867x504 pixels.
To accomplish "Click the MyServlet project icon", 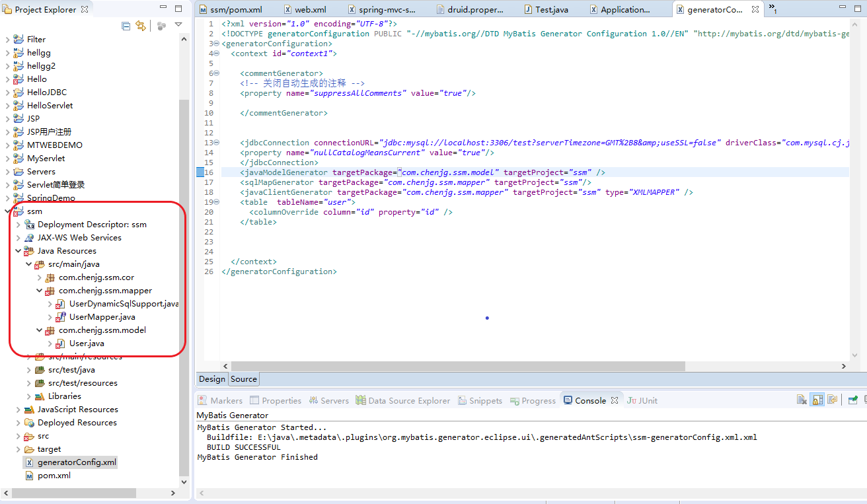I will pyautogui.click(x=19, y=158).
